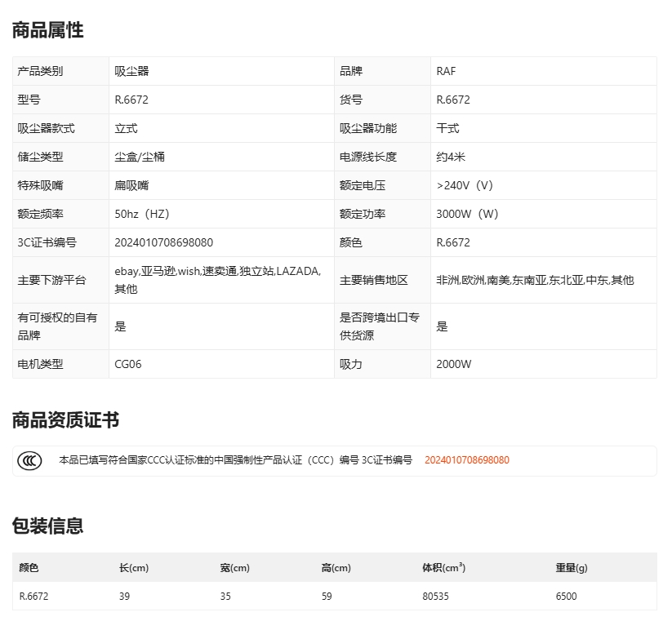Select the 吸尘器 product category value

point(131,71)
